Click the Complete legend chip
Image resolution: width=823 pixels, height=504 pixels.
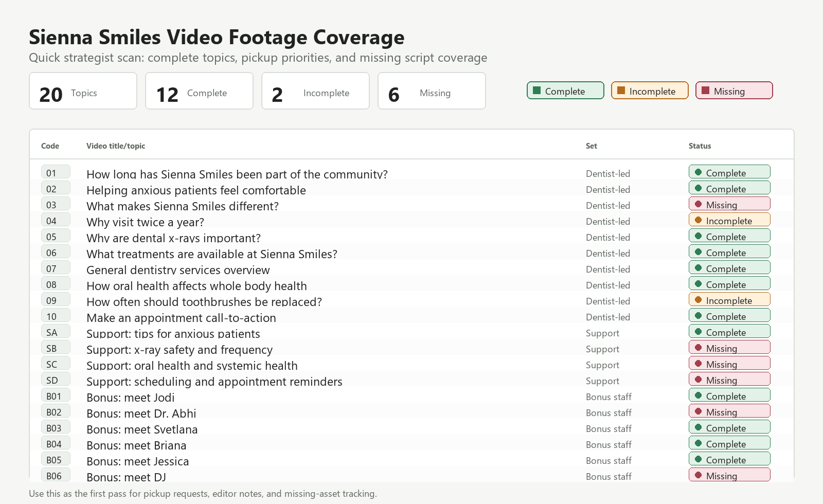pos(565,91)
